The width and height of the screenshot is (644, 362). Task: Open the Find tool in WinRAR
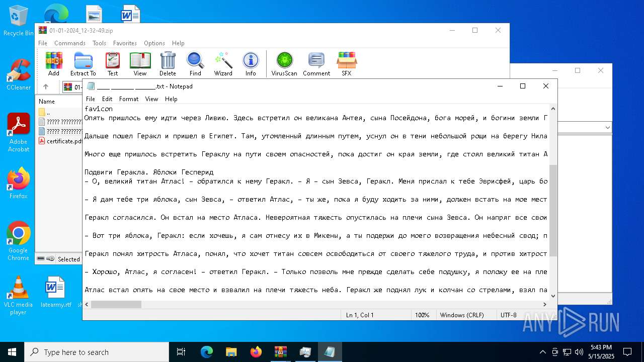pos(195,64)
